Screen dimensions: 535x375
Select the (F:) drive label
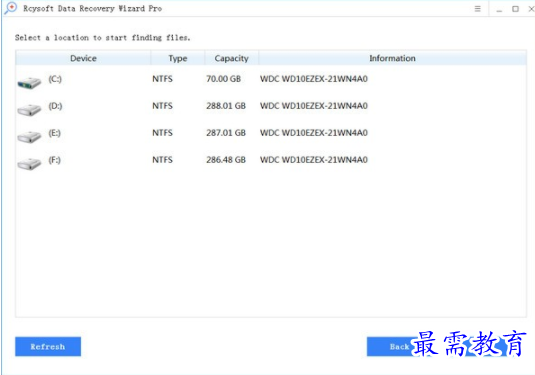coord(55,160)
